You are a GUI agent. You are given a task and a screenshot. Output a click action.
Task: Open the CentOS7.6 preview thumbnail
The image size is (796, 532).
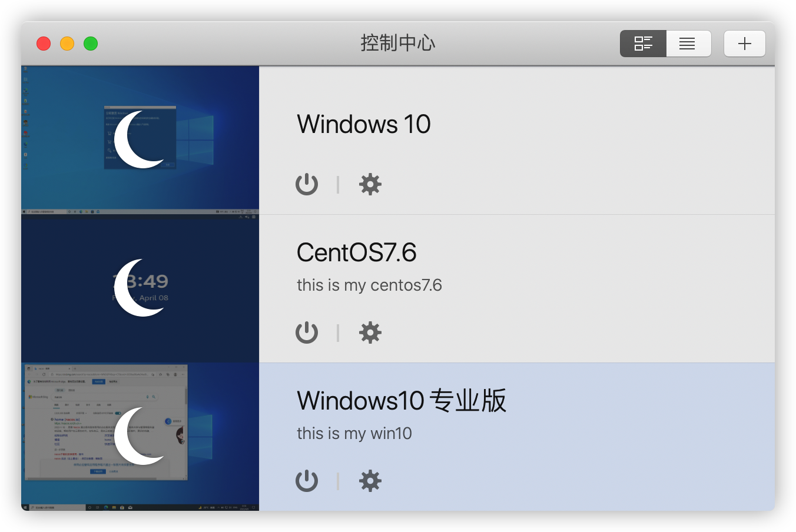click(140, 288)
